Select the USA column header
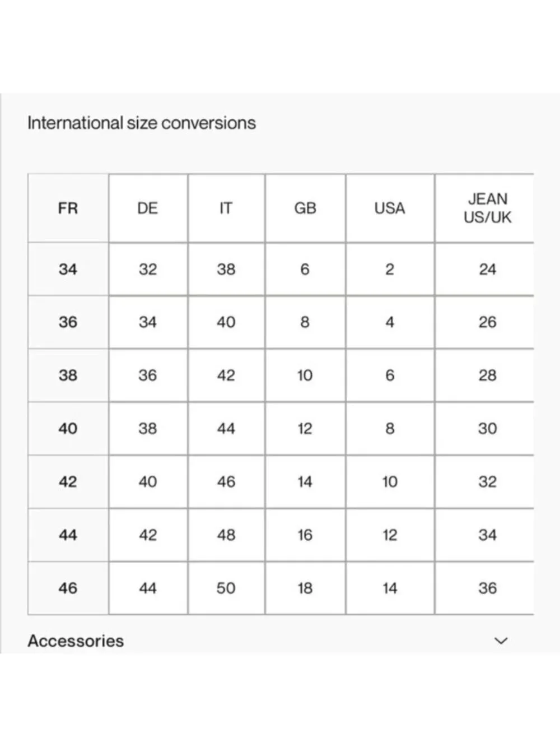The height and width of the screenshot is (747, 560). (x=390, y=208)
